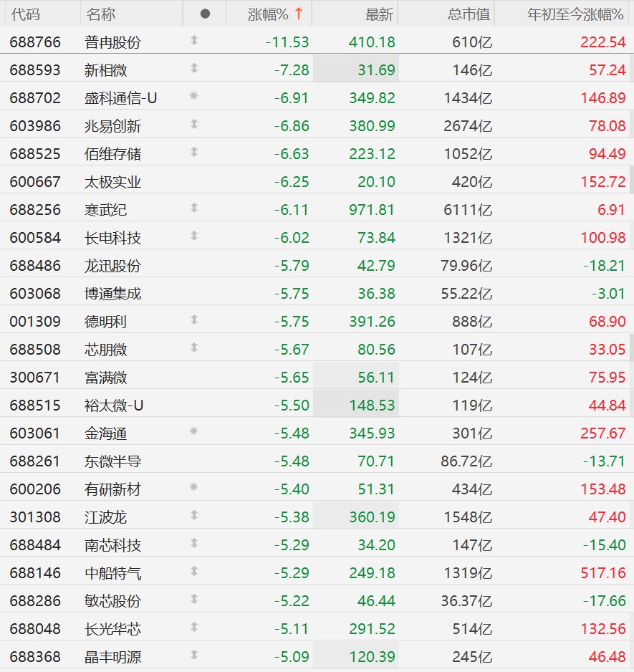
Task: Click the arrow marker icon in 敏芯股份 row
Action: click(x=193, y=599)
